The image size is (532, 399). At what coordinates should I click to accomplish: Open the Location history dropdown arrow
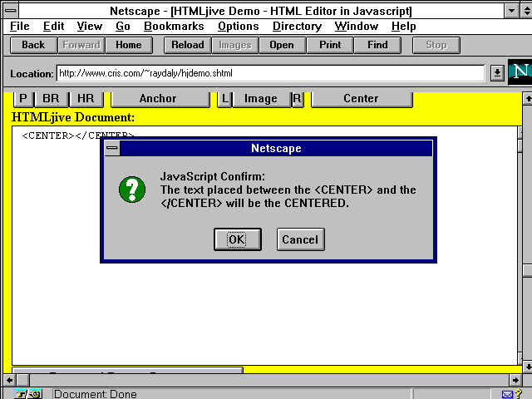tap(497, 73)
